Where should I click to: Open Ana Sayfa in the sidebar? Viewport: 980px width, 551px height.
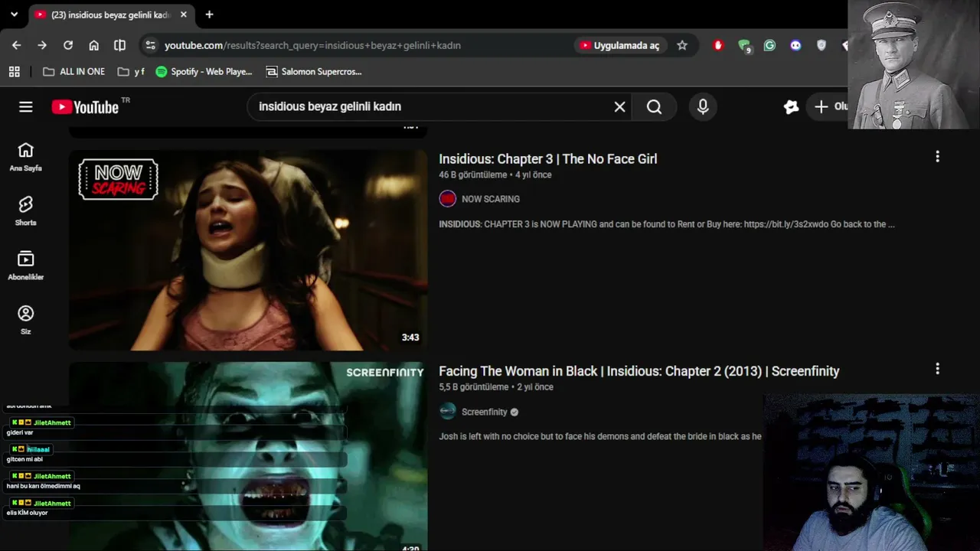tap(26, 157)
